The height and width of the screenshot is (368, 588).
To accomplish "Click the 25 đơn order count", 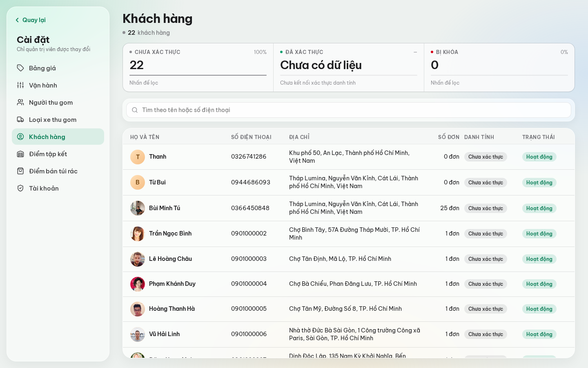I will pos(450,208).
